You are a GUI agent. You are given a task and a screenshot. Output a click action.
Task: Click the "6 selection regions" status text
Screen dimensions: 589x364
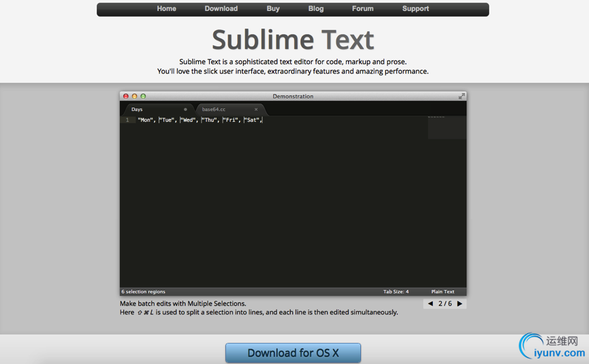[x=143, y=292]
